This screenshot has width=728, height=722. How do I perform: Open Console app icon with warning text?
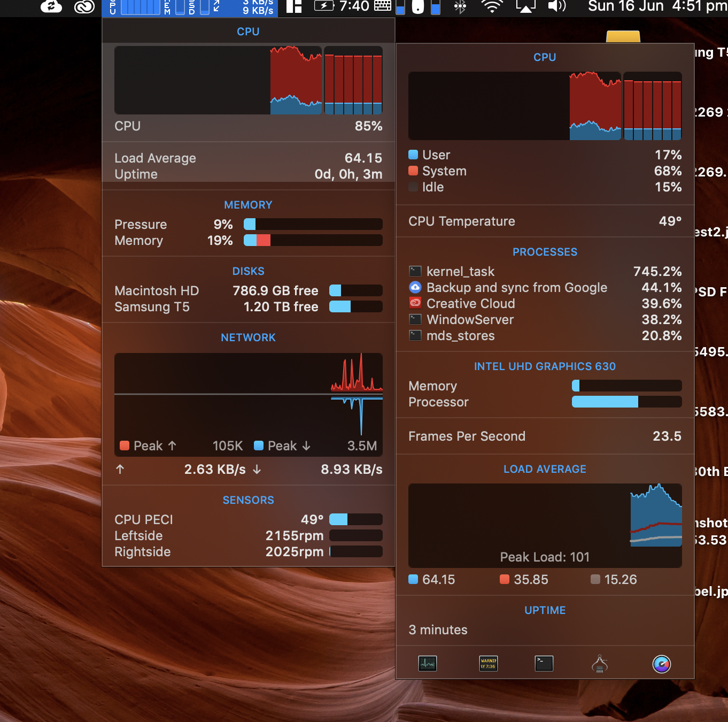point(489,664)
